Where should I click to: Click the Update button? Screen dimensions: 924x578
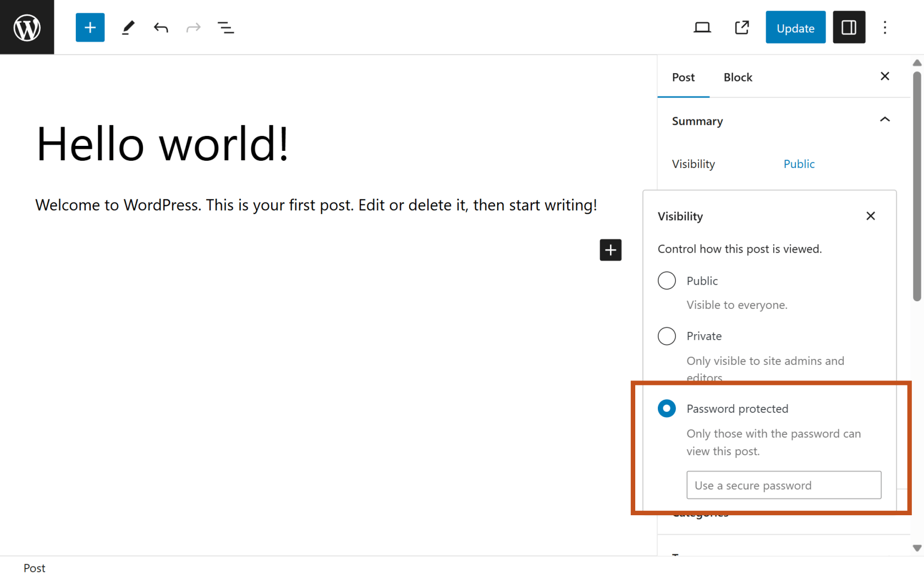795,28
